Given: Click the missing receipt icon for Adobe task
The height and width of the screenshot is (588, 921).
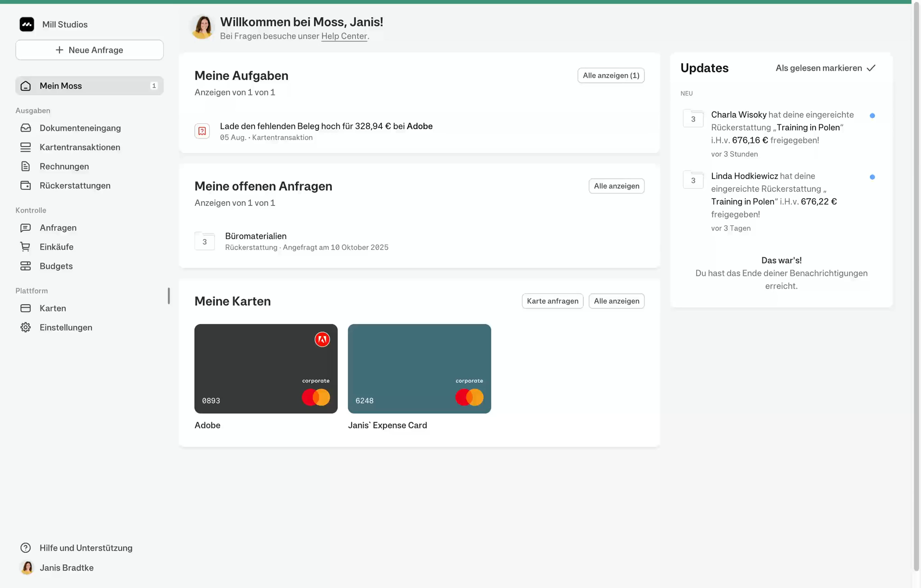Looking at the screenshot, I should (202, 131).
